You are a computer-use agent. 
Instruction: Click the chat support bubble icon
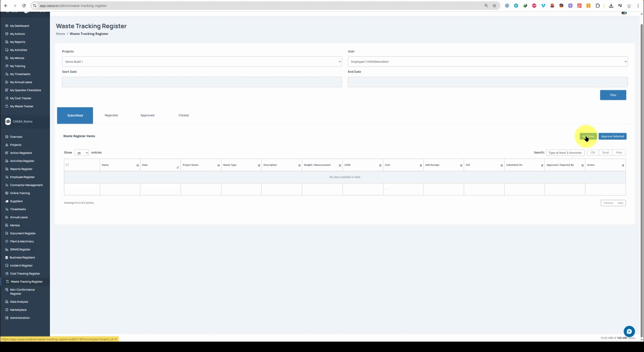[x=629, y=331]
